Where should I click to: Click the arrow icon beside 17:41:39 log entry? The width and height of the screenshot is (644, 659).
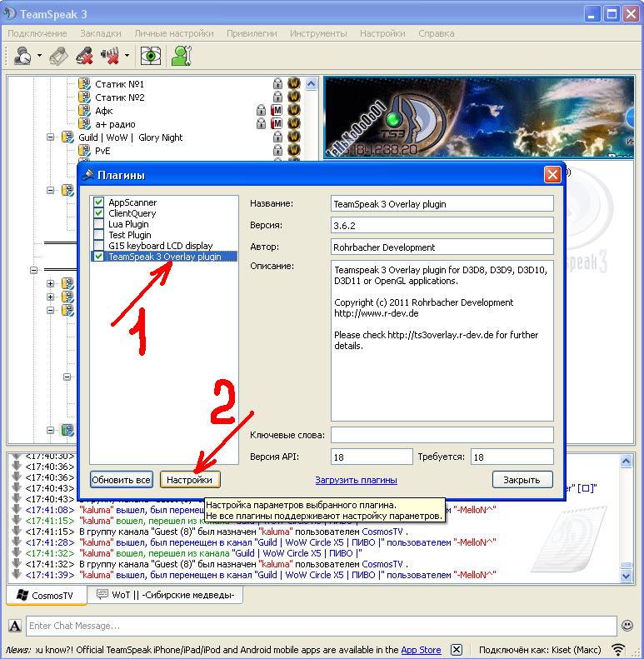[17, 574]
